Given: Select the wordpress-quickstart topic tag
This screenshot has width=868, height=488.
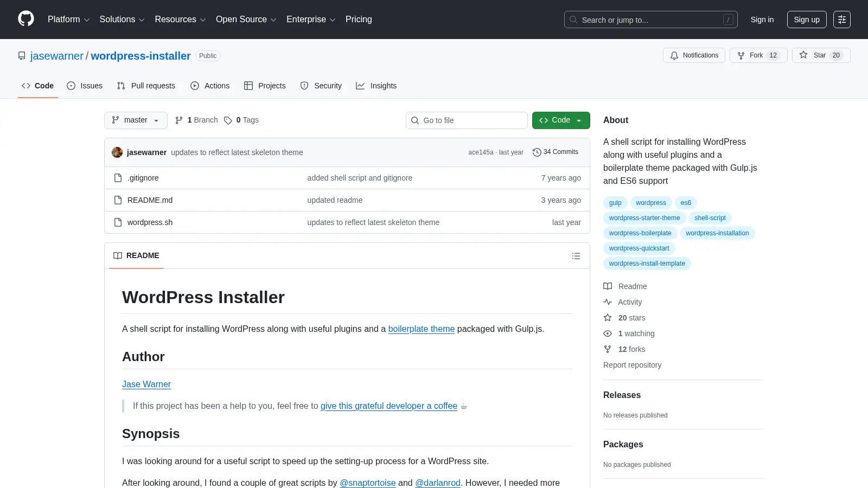Looking at the screenshot, I should point(639,248).
